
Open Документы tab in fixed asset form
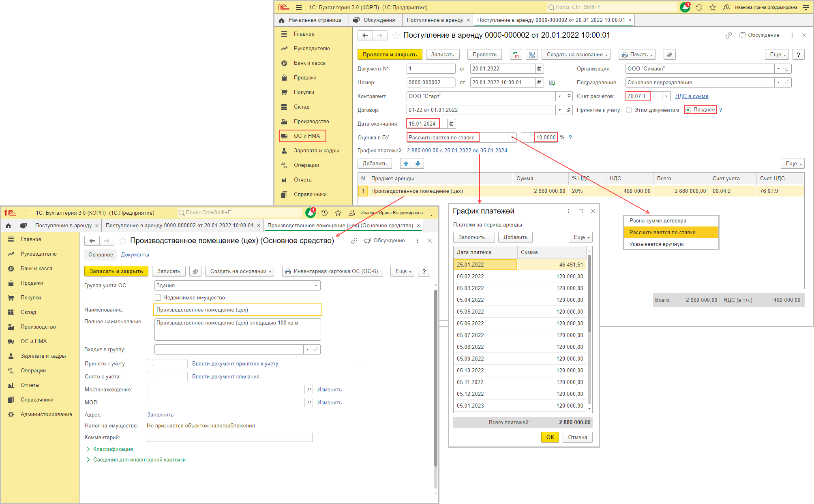(x=135, y=255)
